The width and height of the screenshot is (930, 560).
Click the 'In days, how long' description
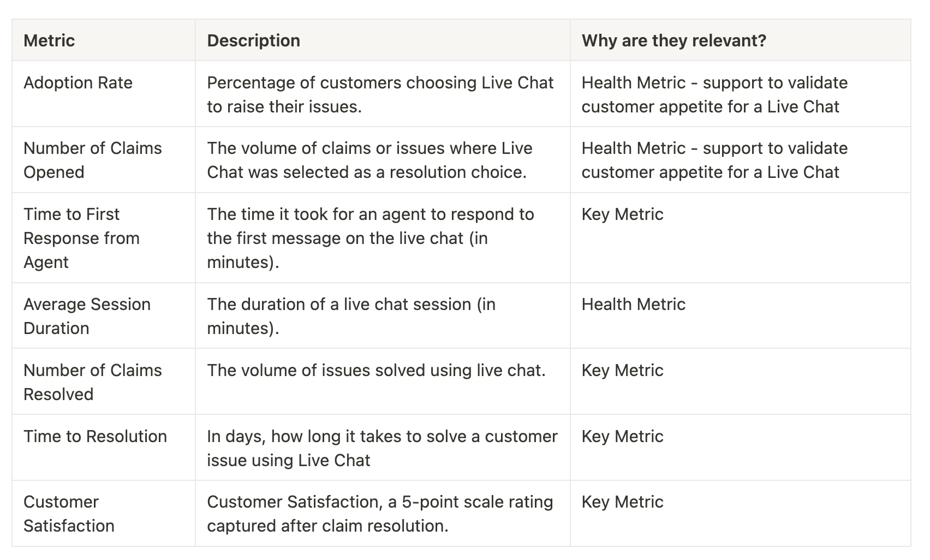(383, 448)
